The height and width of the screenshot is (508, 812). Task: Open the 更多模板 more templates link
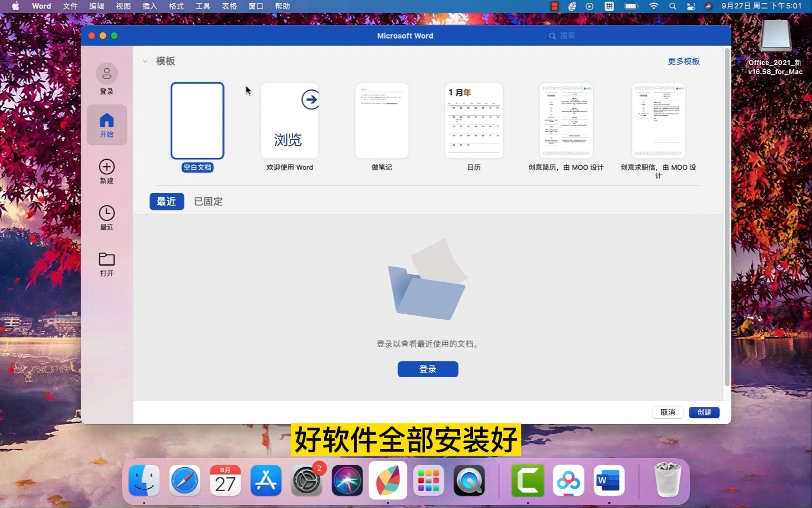684,61
